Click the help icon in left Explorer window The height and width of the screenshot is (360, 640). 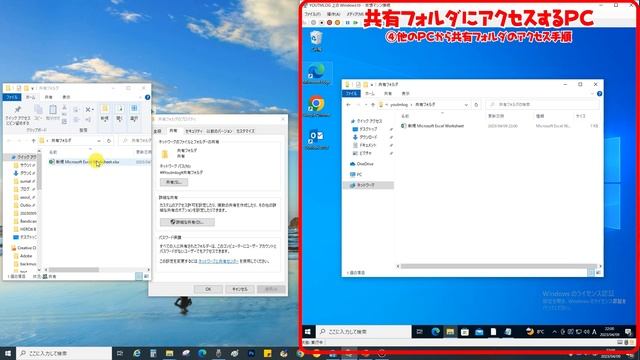point(147,97)
